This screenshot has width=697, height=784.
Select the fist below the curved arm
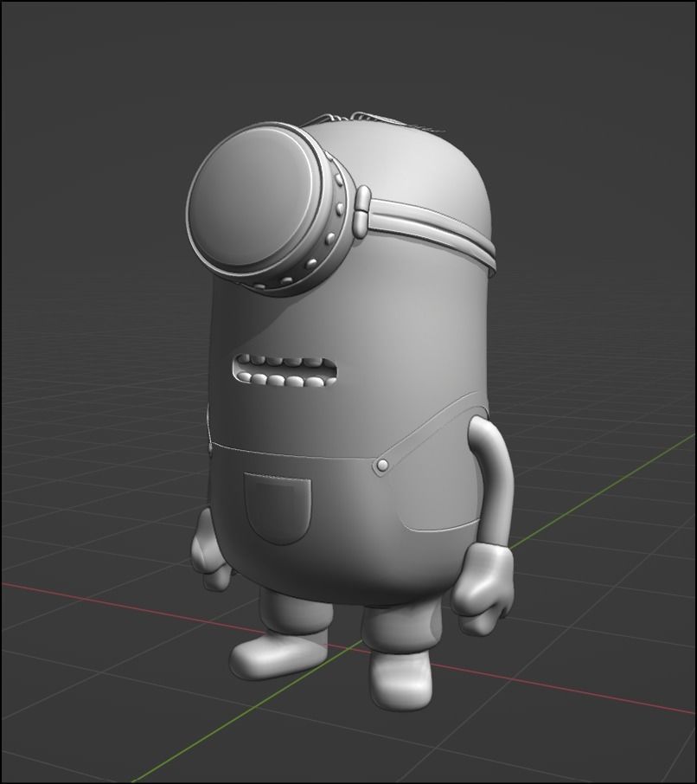(x=483, y=589)
